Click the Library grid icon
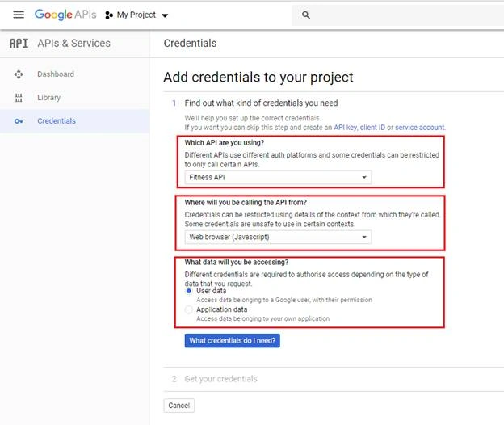 tap(19, 98)
